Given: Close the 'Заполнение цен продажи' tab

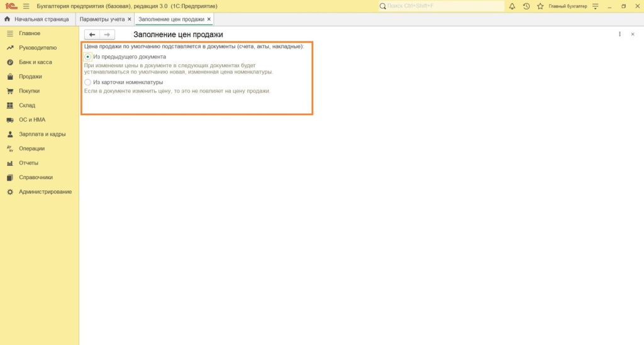Looking at the screenshot, I should (x=209, y=19).
